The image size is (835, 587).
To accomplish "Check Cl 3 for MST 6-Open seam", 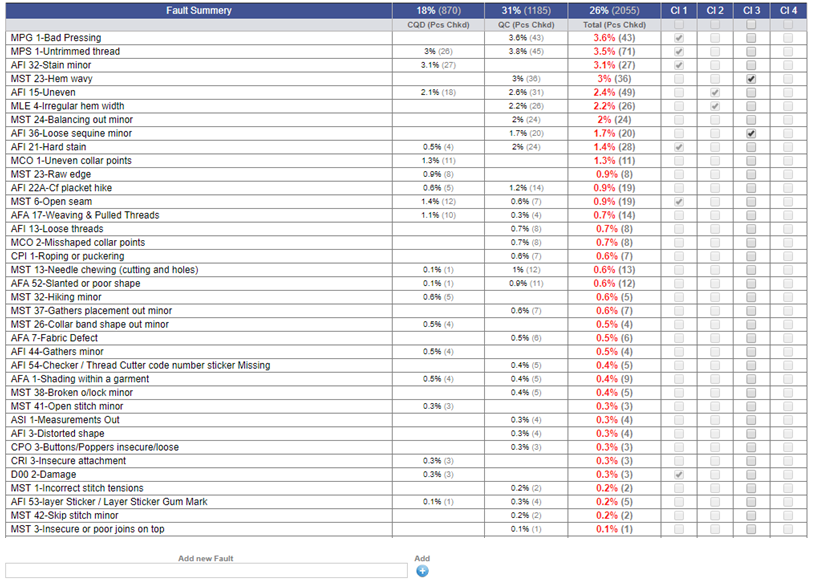I will 751,201.
